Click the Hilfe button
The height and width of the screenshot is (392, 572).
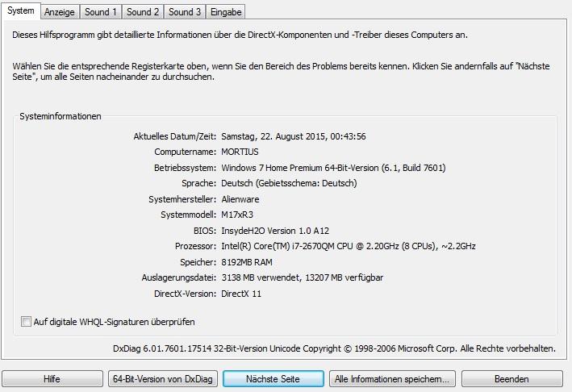click(52, 379)
